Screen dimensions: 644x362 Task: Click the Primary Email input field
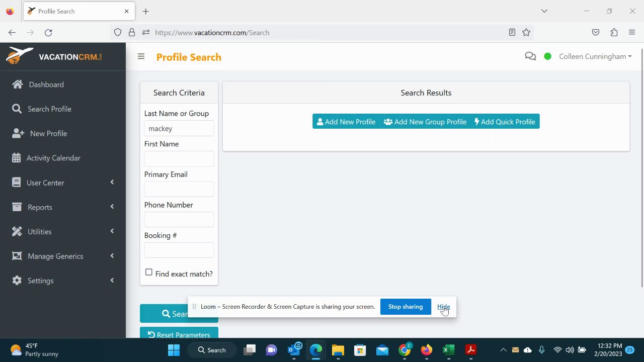click(x=179, y=190)
